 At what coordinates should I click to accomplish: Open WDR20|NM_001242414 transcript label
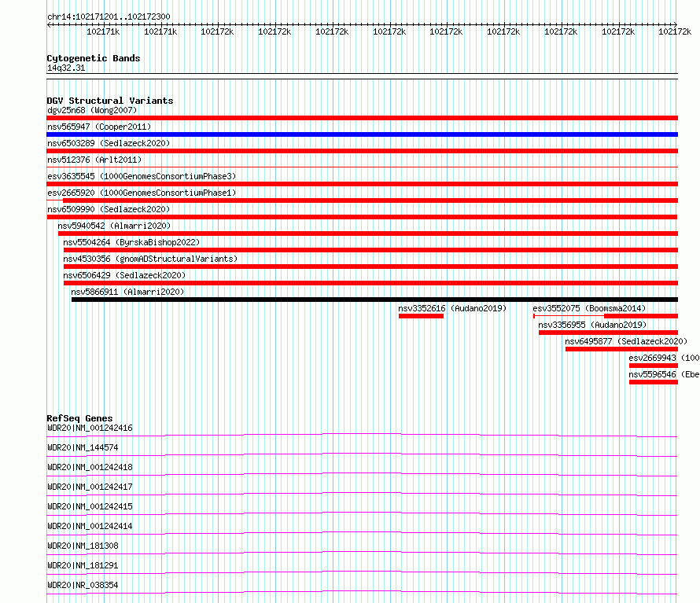point(90,526)
